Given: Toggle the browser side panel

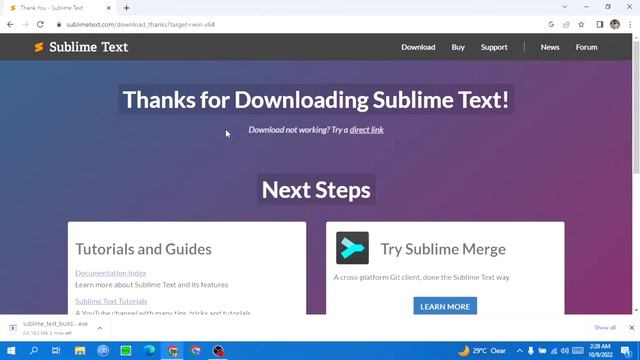Looking at the screenshot, I should pos(600,24).
